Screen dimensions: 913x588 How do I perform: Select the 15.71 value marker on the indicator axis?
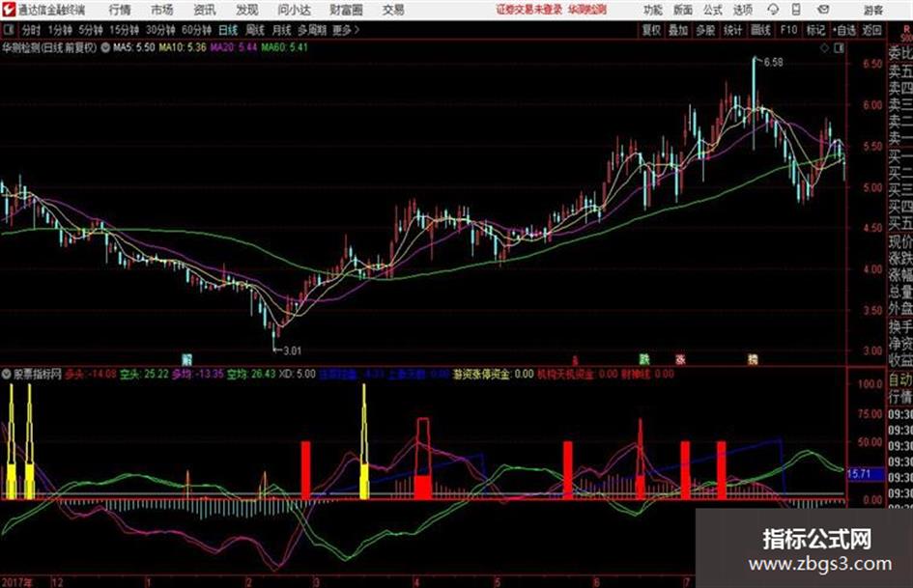[x=859, y=474]
